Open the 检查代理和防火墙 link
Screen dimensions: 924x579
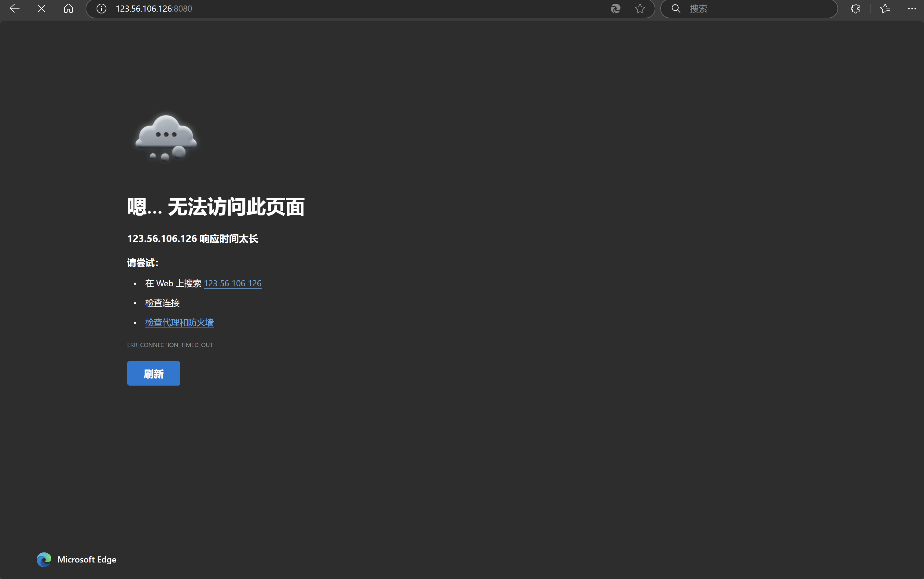(x=179, y=322)
